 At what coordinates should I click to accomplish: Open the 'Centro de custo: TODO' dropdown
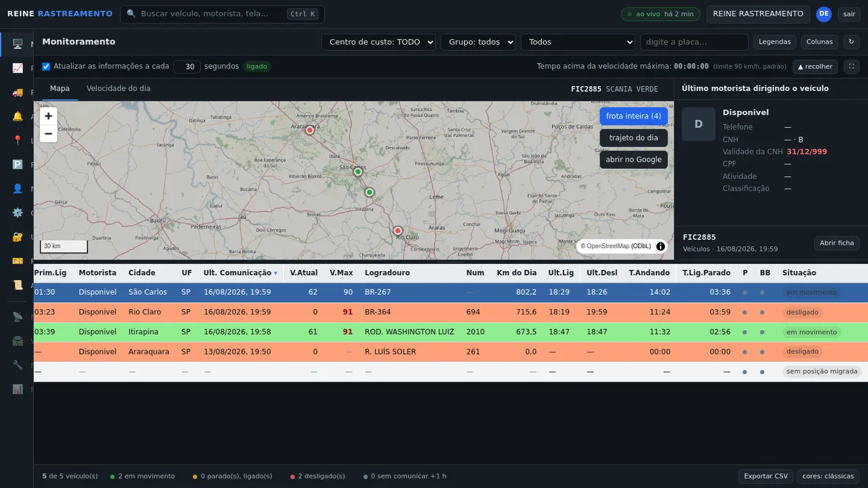(x=378, y=42)
